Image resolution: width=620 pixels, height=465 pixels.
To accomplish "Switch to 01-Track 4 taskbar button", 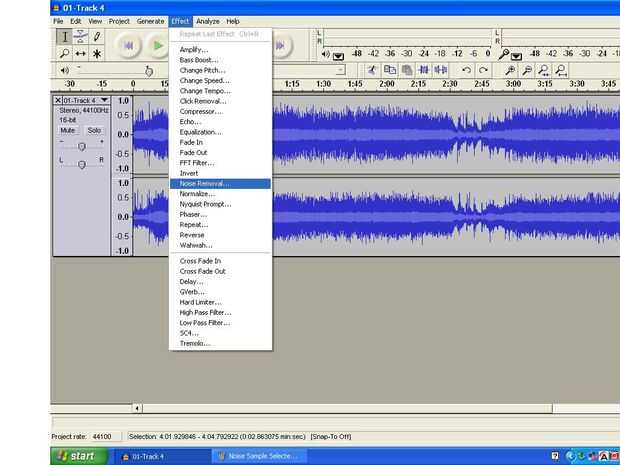I will pos(162,457).
